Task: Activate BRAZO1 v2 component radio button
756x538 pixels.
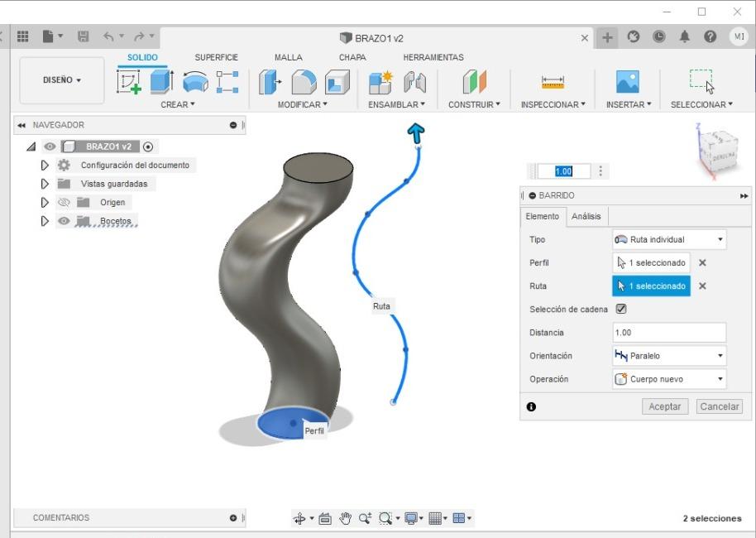Action: click(x=148, y=147)
